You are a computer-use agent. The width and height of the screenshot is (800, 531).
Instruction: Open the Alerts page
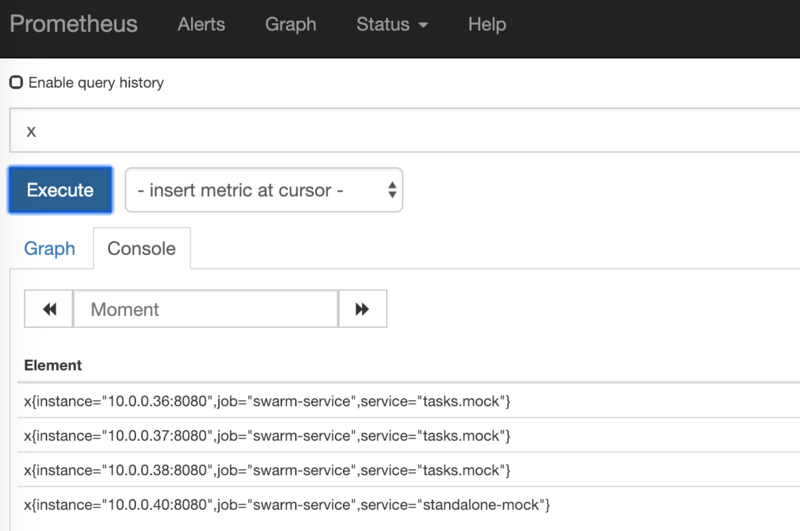201,24
